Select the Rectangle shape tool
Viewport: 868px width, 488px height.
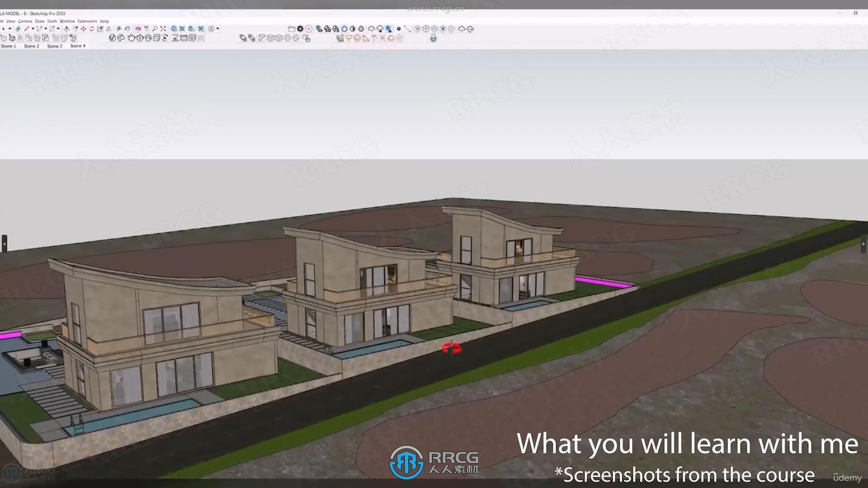pos(52,28)
